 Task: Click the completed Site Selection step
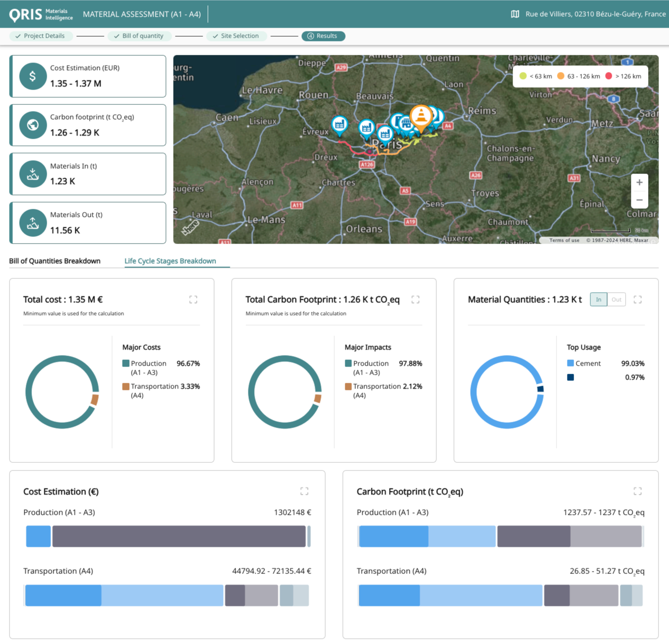tap(237, 36)
